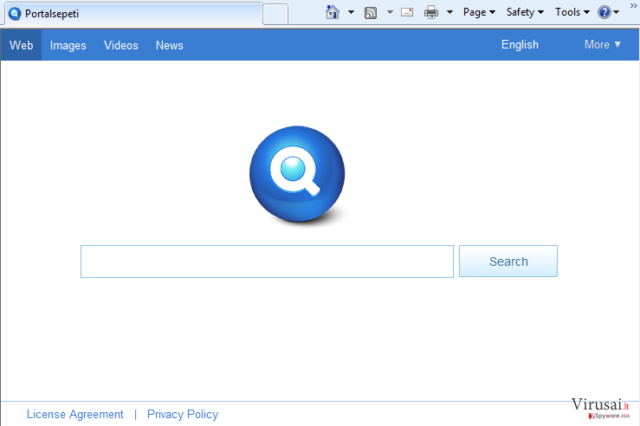This screenshot has width=640, height=426.
Task: Open the Privacy Policy link
Action: click(182, 414)
